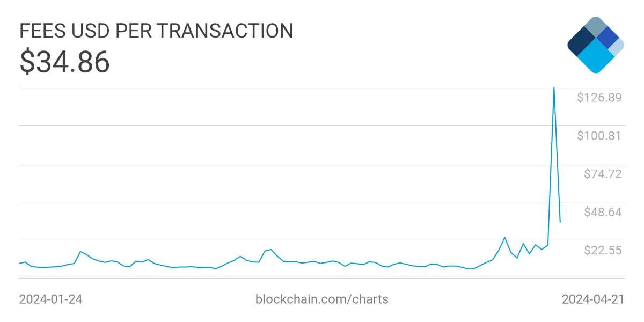Click the FEES USD PER TRANSACTION title
Image resolution: width=644 pixels, height=322 pixels.
(156, 31)
